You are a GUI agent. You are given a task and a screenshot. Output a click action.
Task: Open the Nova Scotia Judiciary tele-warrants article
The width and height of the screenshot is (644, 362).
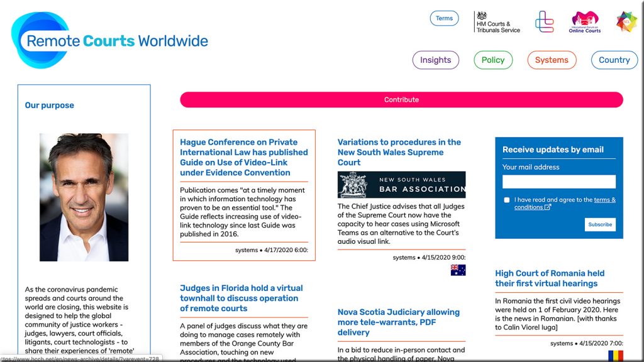pos(398,322)
